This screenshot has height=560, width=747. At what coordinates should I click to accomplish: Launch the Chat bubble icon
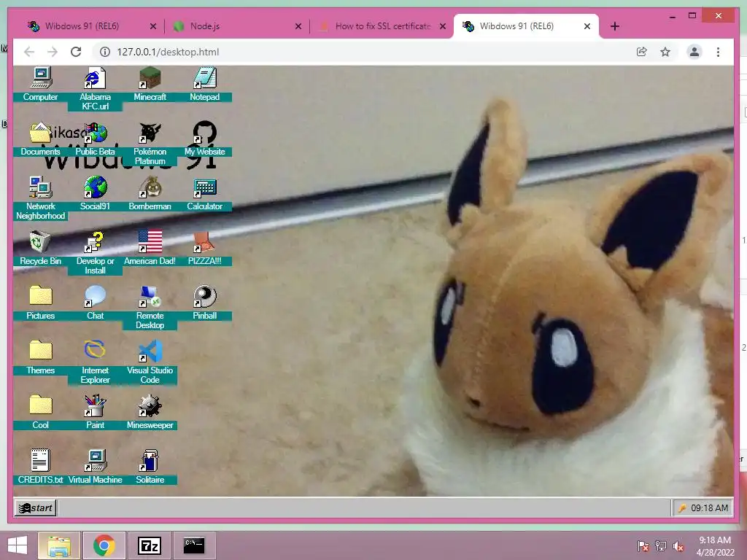(96, 303)
